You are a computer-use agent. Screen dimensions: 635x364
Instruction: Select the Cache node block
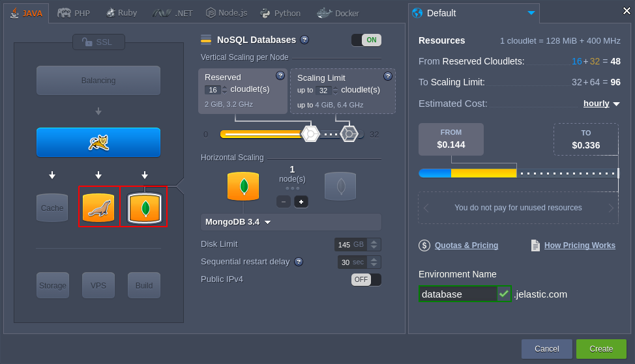(52, 208)
